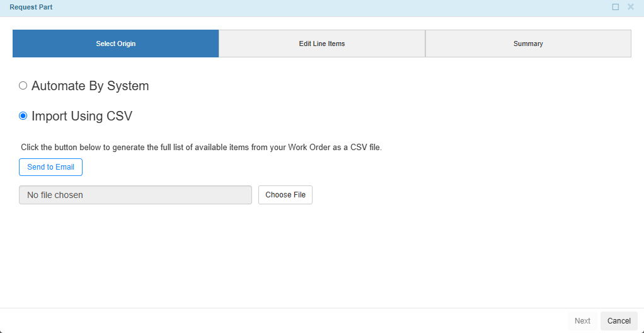Select the Import Using CSV radio button
This screenshot has width=644, height=333.
pyautogui.click(x=23, y=116)
